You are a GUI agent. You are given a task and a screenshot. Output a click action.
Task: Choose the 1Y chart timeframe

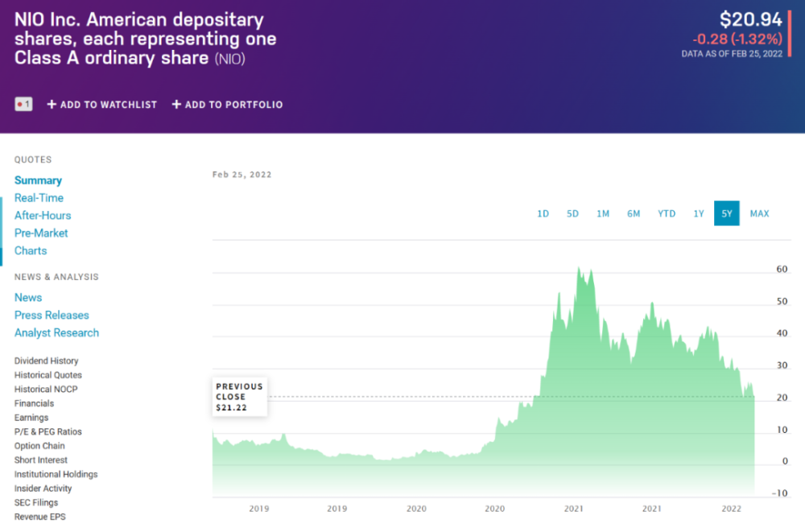click(699, 213)
